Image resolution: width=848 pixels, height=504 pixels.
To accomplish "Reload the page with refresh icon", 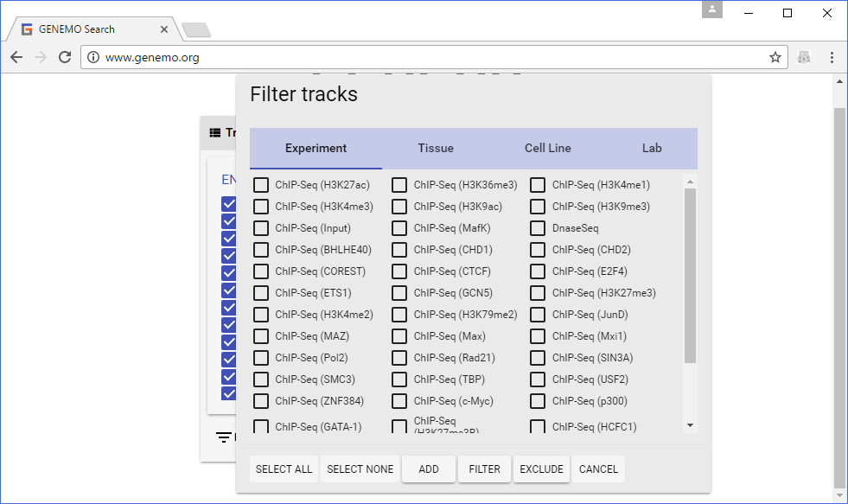I will (65, 57).
